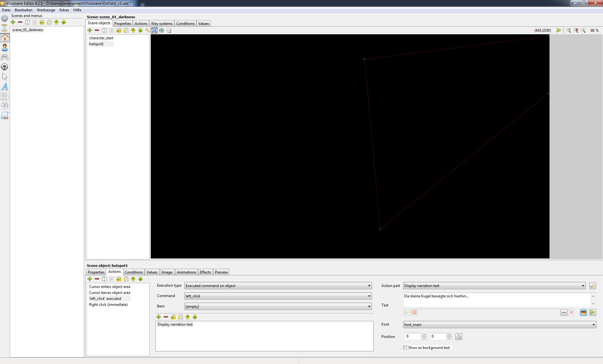
Task: Open Datei menu
Action: (6, 10)
